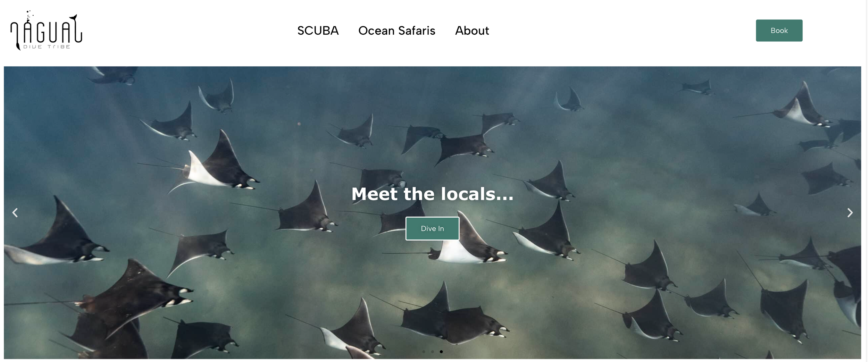Click the green Book button
The image size is (868, 362).
click(779, 31)
